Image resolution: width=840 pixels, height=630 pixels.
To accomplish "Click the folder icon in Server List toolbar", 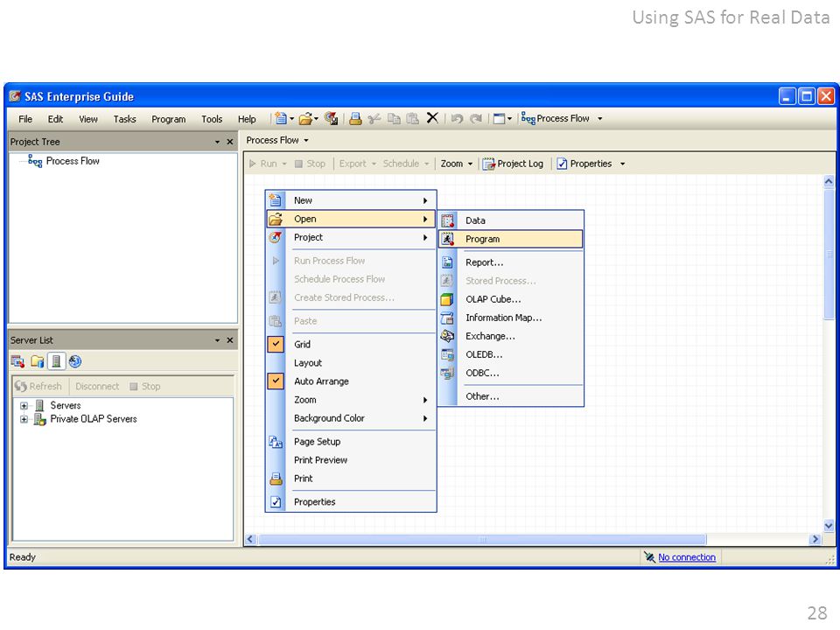I will tap(37, 361).
